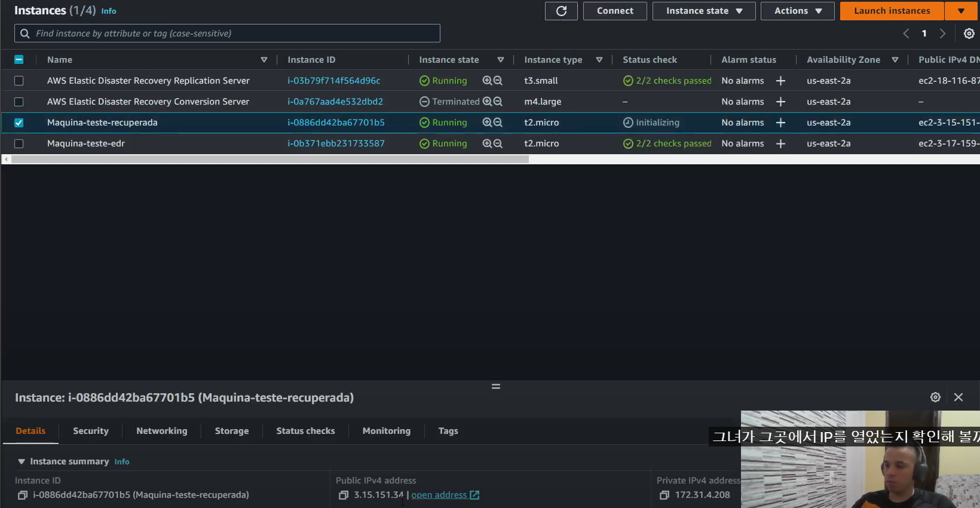Select the Replication Server instance checkbox

(19, 81)
